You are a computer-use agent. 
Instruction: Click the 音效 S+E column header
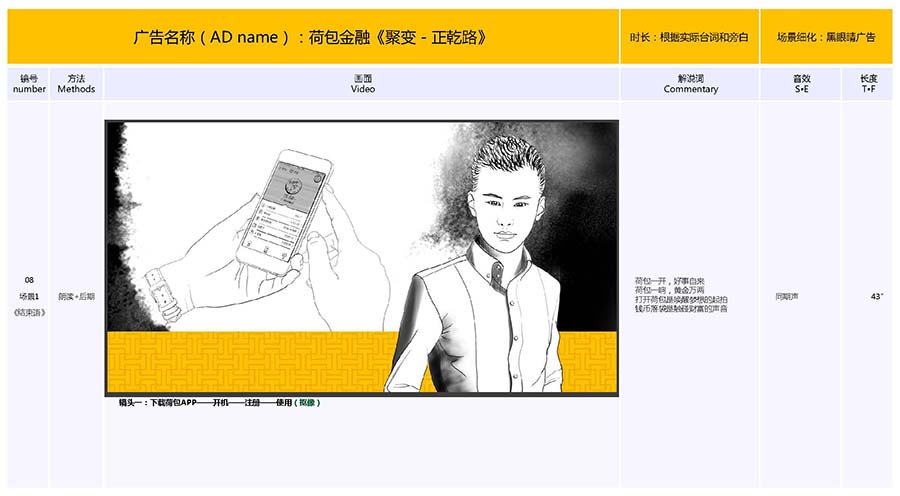click(801, 83)
